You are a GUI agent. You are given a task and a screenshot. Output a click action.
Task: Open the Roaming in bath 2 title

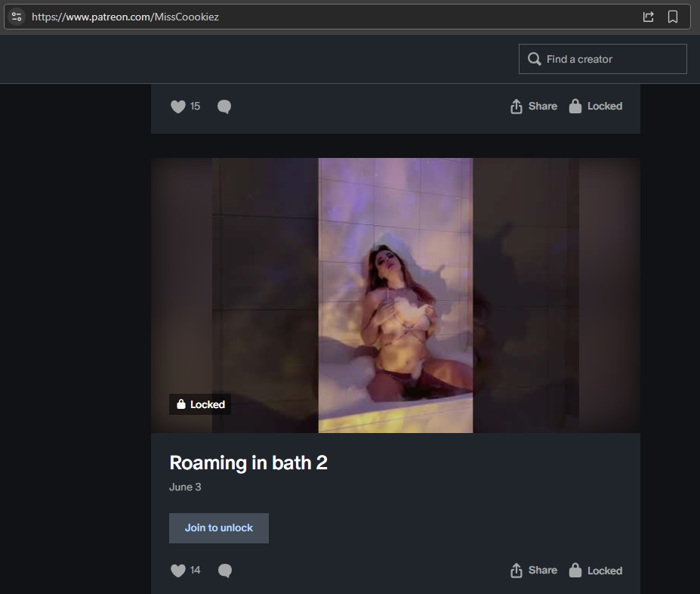click(x=248, y=463)
